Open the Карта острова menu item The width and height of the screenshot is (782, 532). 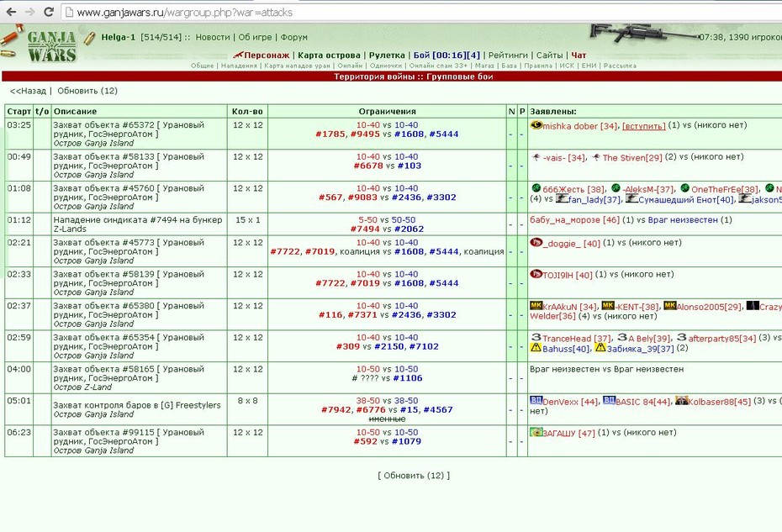click(329, 55)
